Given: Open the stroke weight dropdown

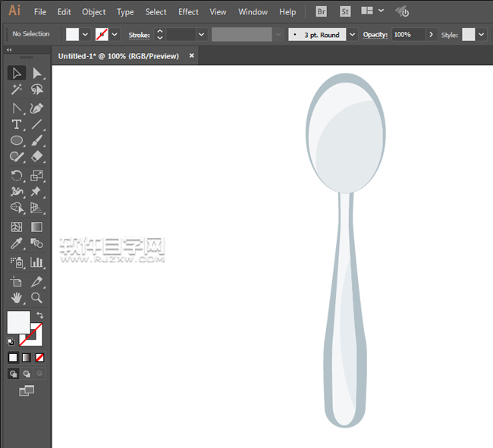Looking at the screenshot, I should [x=201, y=35].
